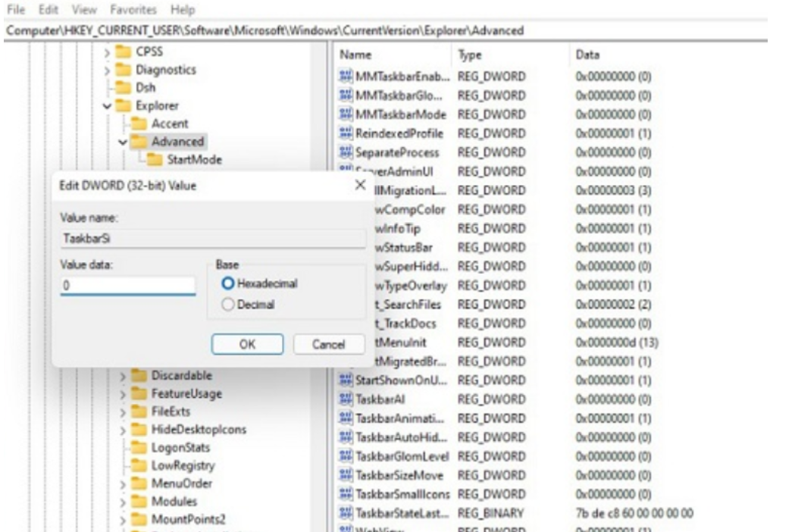Select the Accent folder icon
The height and width of the screenshot is (532, 795).
click(139, 124)
